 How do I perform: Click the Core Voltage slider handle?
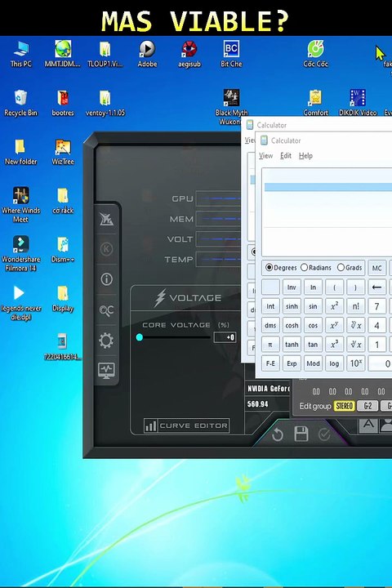point(139,337)
